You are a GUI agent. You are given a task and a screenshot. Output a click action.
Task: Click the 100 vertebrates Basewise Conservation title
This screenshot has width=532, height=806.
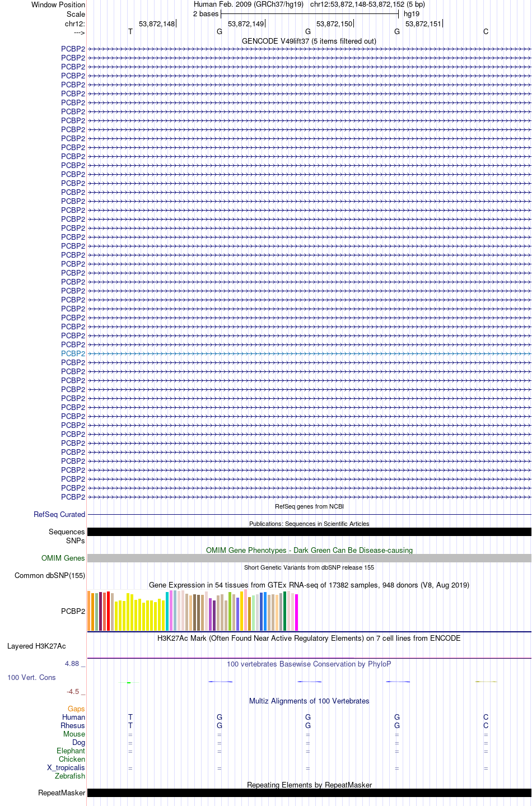309,664
